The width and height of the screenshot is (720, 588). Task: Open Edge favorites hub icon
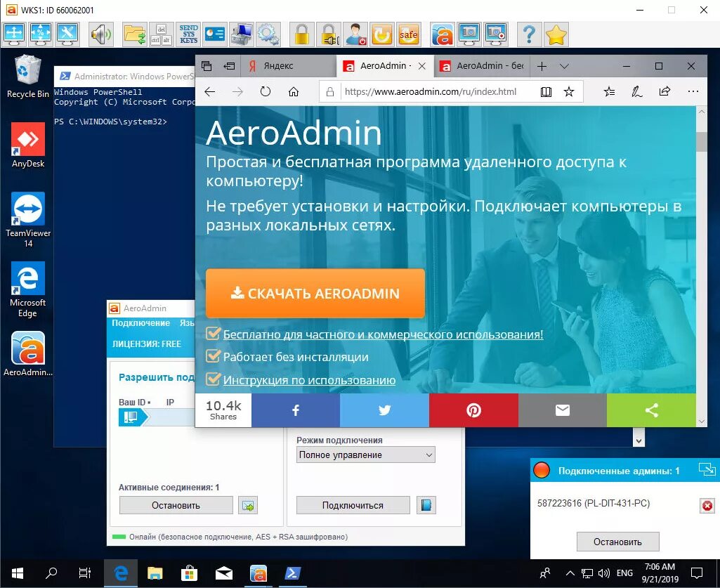click(609, 92)
